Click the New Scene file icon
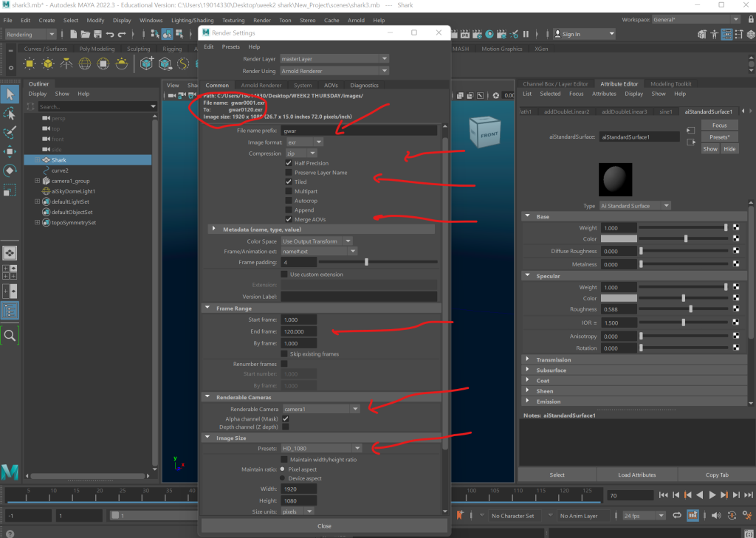 click(73, 34)
